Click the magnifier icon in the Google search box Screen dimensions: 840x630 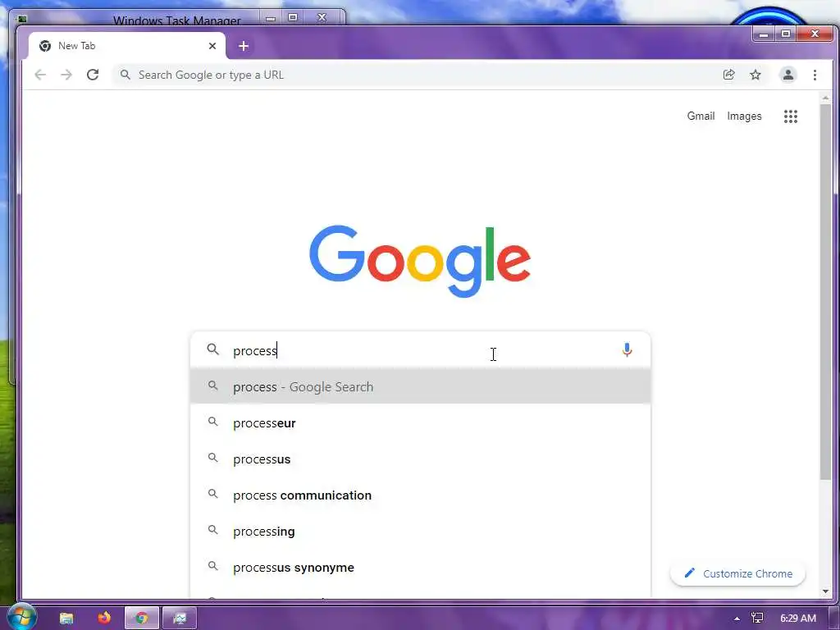(x=213, y=349)
